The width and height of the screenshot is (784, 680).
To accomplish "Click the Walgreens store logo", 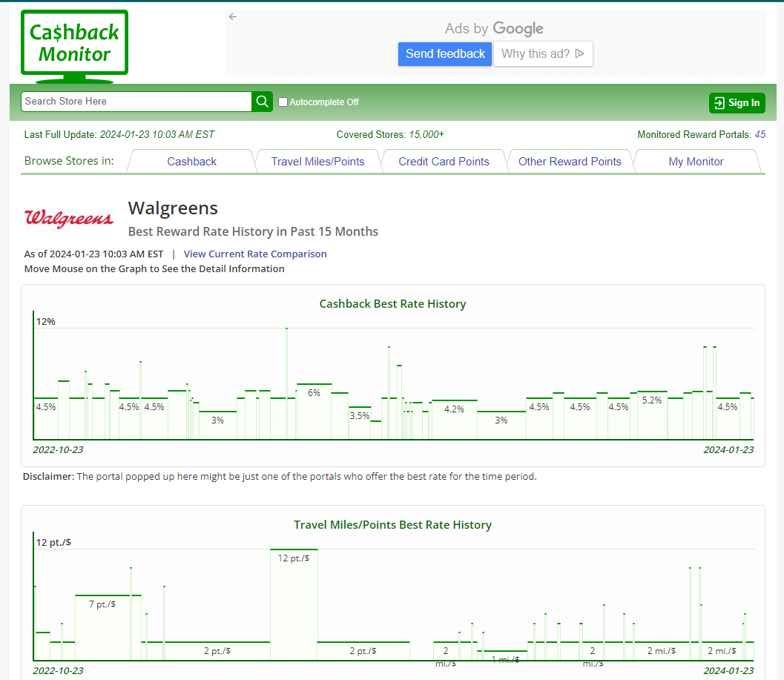I will (69, 218).
